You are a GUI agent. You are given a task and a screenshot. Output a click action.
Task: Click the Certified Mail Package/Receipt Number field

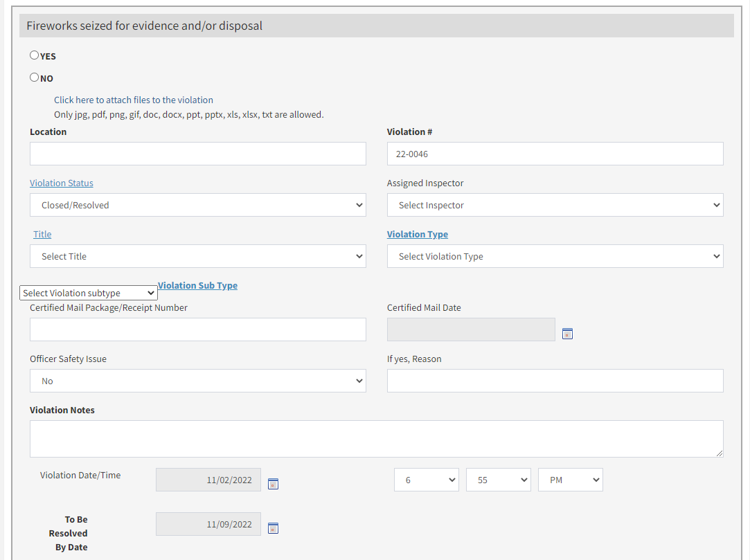point(198,330)
